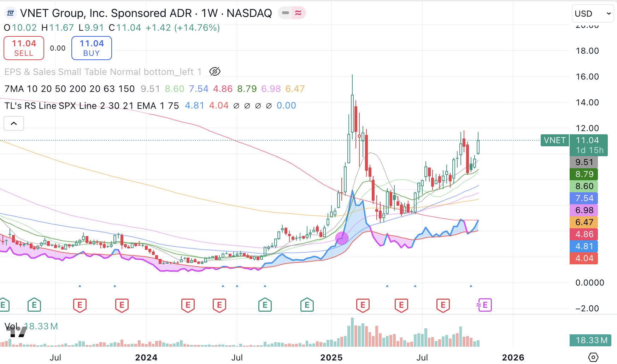617x364 pixels.
Task: Click the 11.04 SELL button
Action: 24,48
